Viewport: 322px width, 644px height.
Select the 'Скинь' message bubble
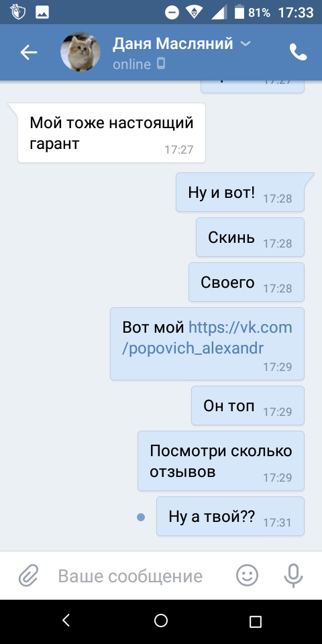coord(250,237)
